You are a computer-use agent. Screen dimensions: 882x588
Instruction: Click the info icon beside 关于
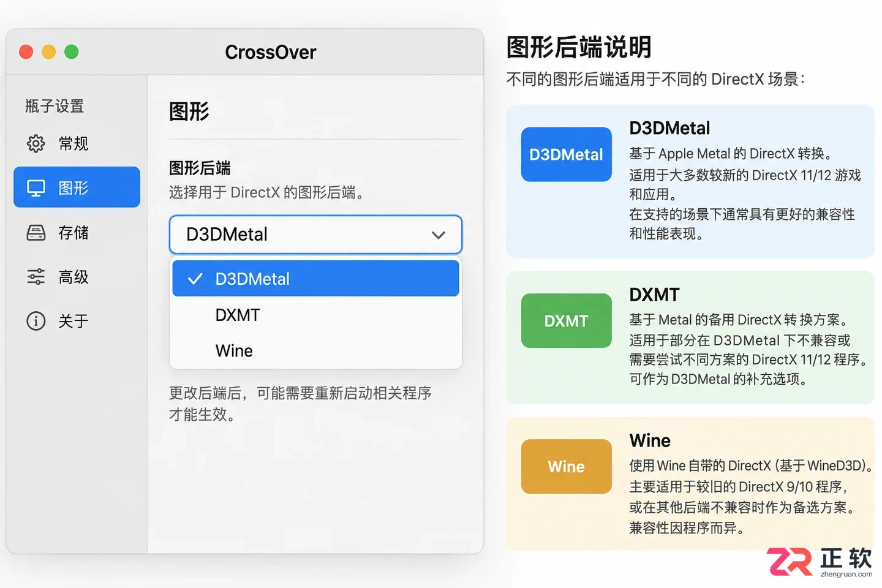(x=36, y=321)
